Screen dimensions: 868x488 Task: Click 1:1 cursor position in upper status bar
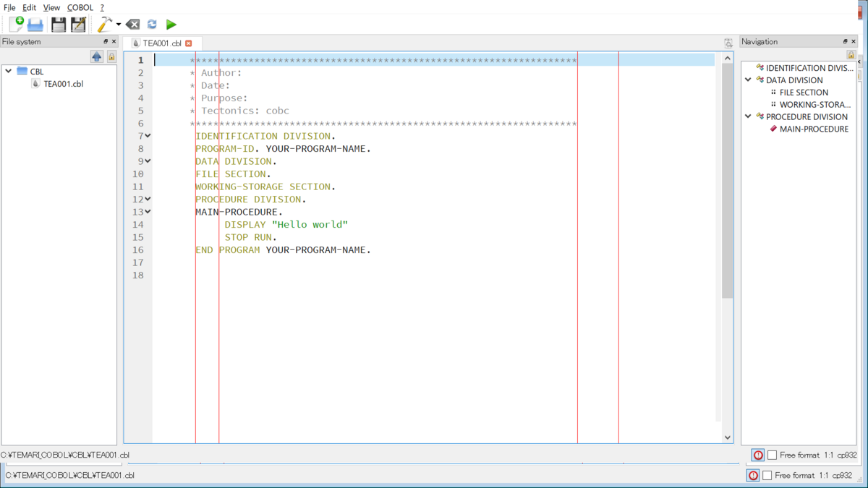click(828, 455)
